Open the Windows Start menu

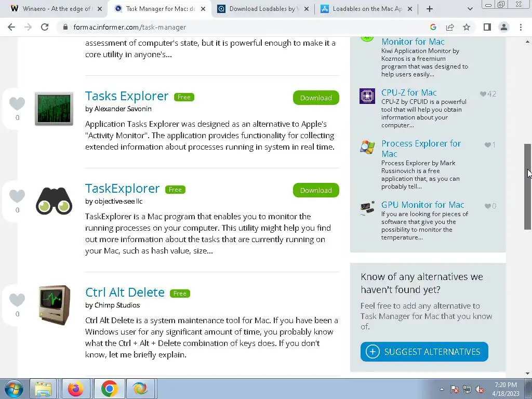pyautogui.click(x=14, y=389)
